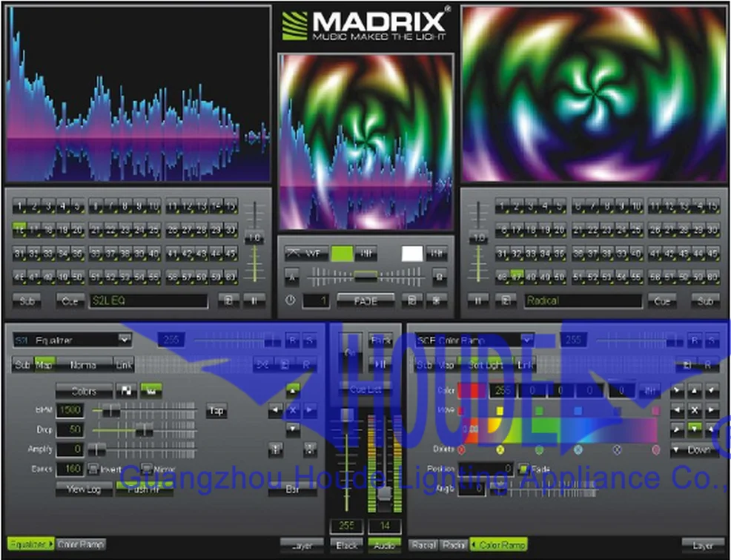
Task: Toggle the Invert checkbox
Action: click(x=93, y=469)
